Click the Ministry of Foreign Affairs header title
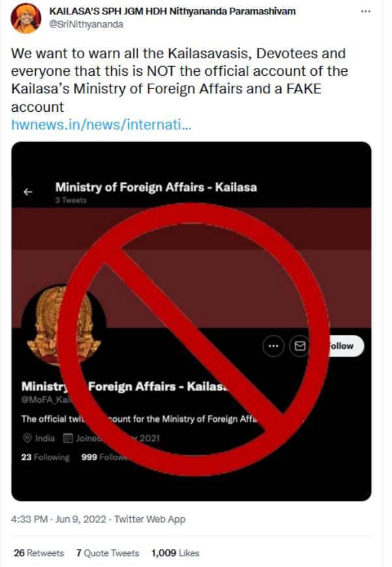Image resolution: width=392 pixels, height=567 pixels. [x=155, y=187]
